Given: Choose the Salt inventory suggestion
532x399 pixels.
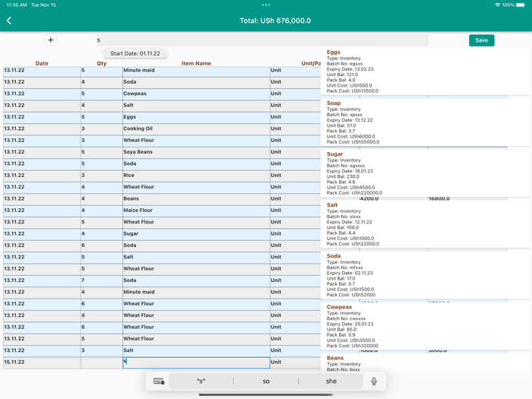Looking at the screenshot, I should (x=425, y=224).
